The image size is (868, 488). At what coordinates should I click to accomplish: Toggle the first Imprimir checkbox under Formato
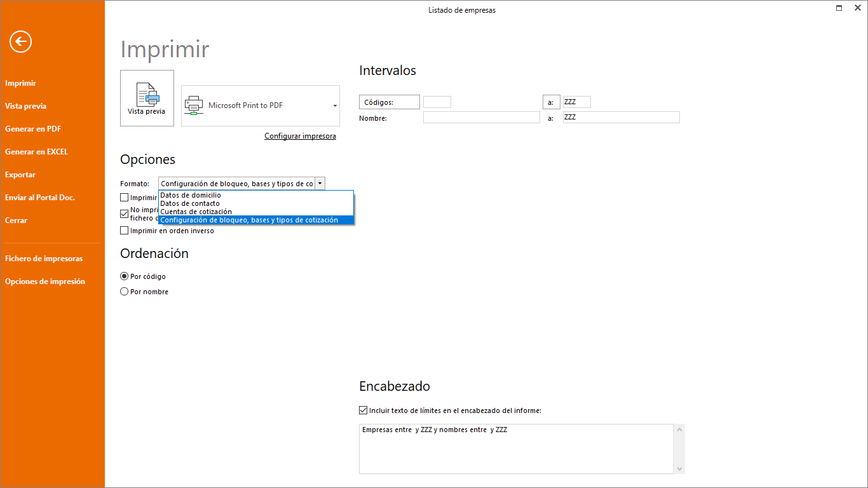[x=125, y=198]
